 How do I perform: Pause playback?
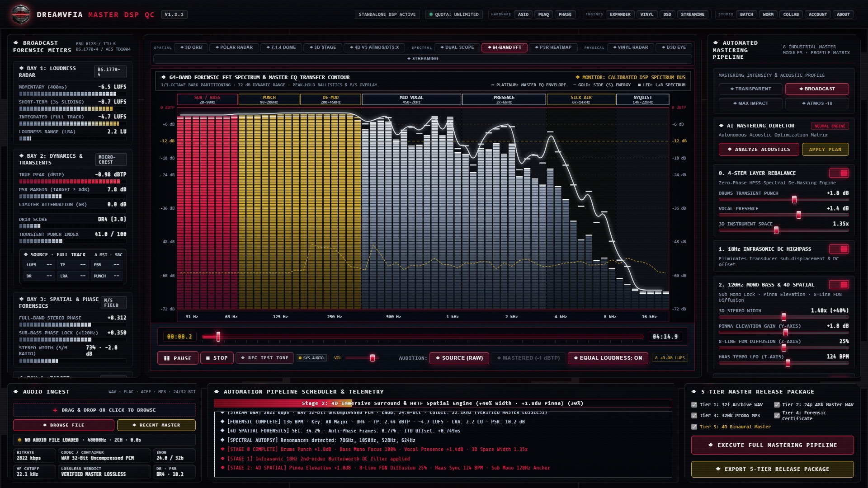[178, 358]
